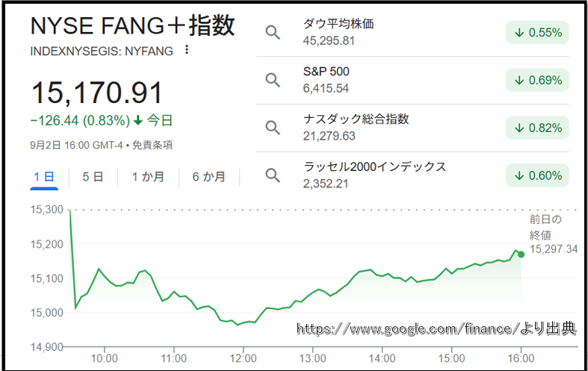Select the 1日 chart range tab

tap(44, 177)
